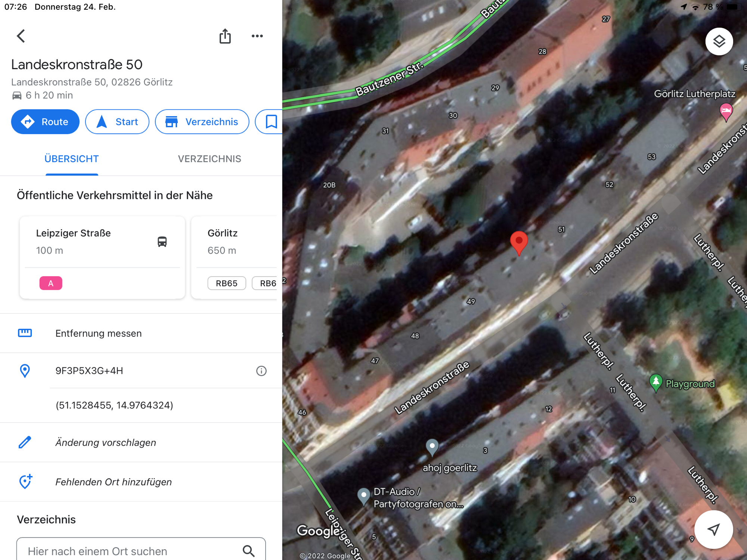Image resolution: width=747 pixels, height=560 pixels.
Task: Switch to the VERZEICHNIS tab
Action: [209, 159]
